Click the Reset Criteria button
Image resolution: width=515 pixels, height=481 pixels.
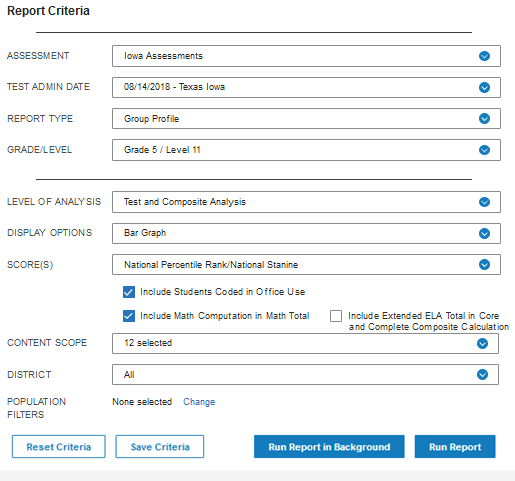pos(59,447)
